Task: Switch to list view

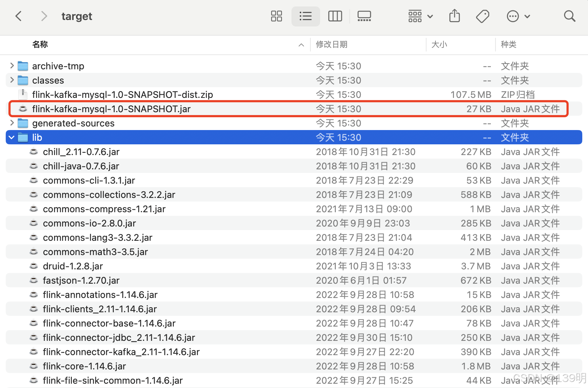Action: click(305, 16)
